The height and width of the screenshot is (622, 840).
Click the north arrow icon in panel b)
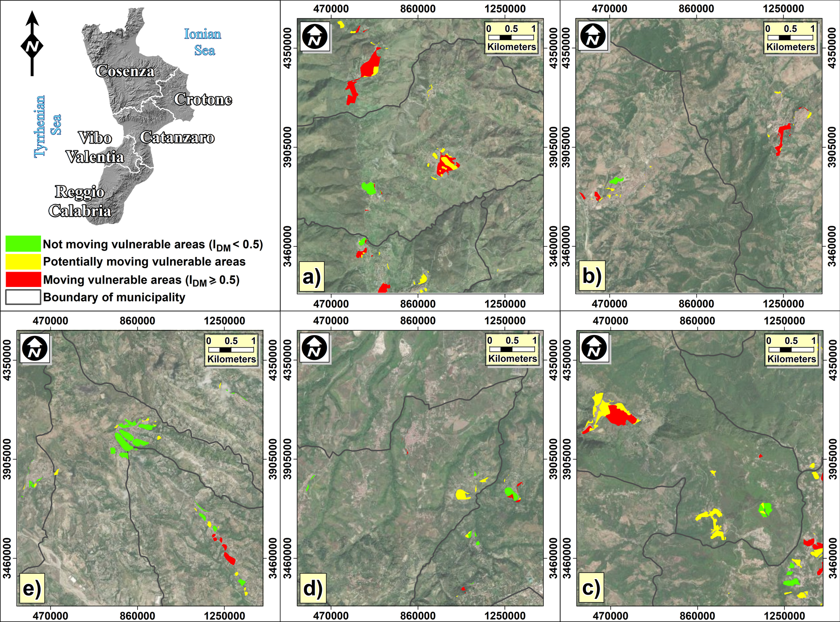[x=593, y=36]
